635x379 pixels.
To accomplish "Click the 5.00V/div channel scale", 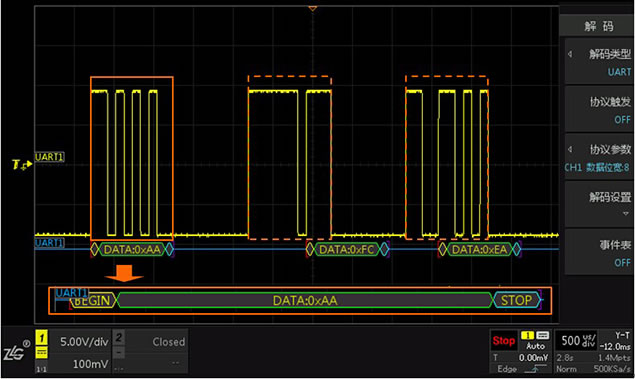I will point(84,342).
